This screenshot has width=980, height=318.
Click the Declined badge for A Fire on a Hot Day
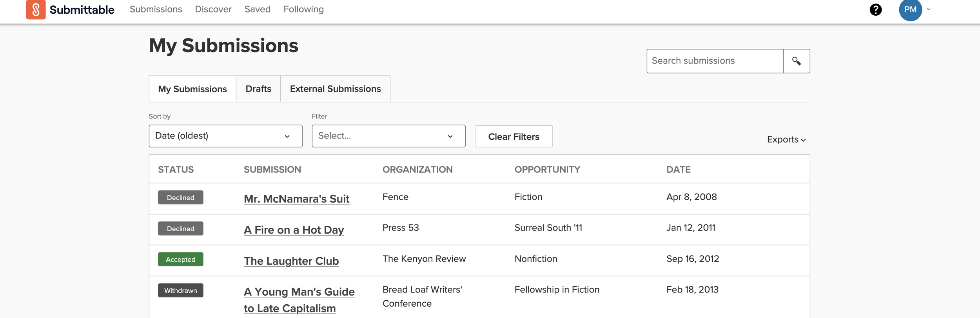[x=181, y=228]
